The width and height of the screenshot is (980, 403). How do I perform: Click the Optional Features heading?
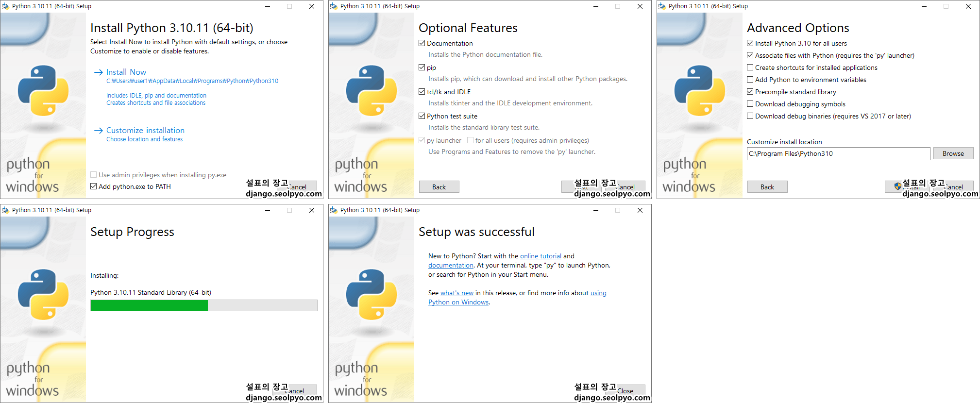468,28
